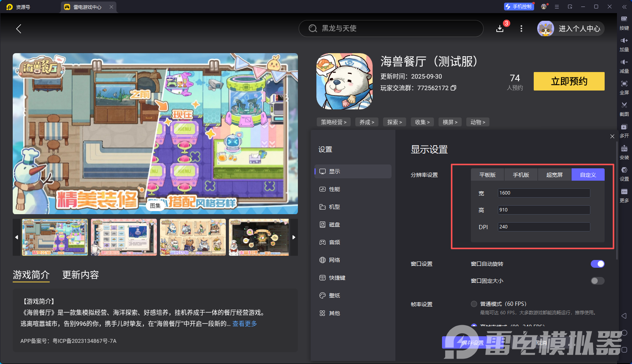Select 普通模式 (60 FPS) radio button
Screen dimensions: 632x364
pos(474,304)
